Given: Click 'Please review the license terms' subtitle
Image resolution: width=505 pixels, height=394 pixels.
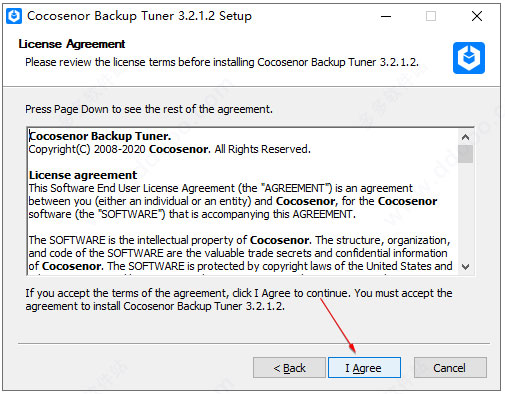Looking at the screenshot, I should [222, 62].
